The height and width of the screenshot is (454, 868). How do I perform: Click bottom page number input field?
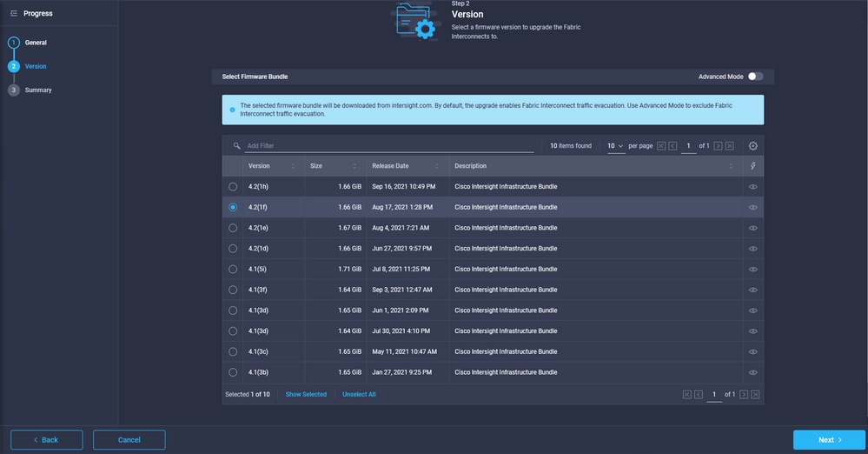714,394
